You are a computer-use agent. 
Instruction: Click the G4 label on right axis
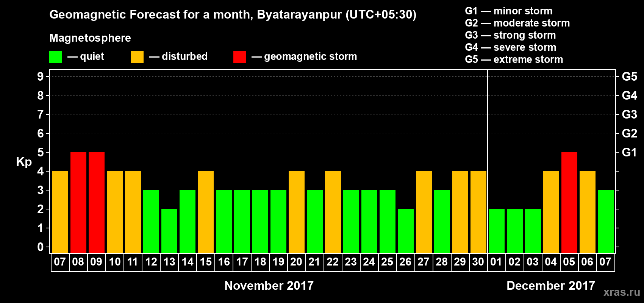tap(630, 95)
